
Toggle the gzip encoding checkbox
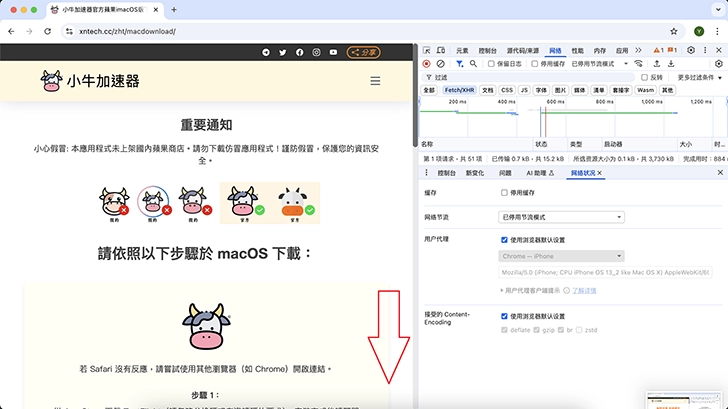(537, 330)
